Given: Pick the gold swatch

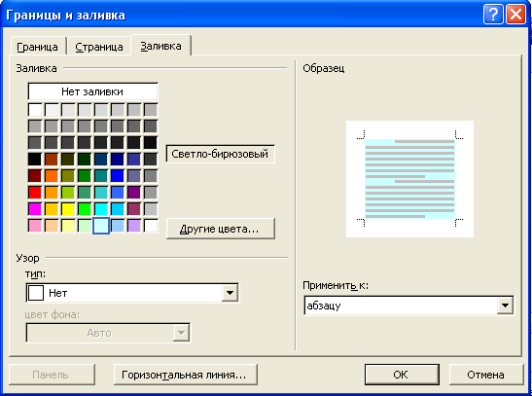Looking at the screenshot, I should pyautogui.click(x=52, y=209).
